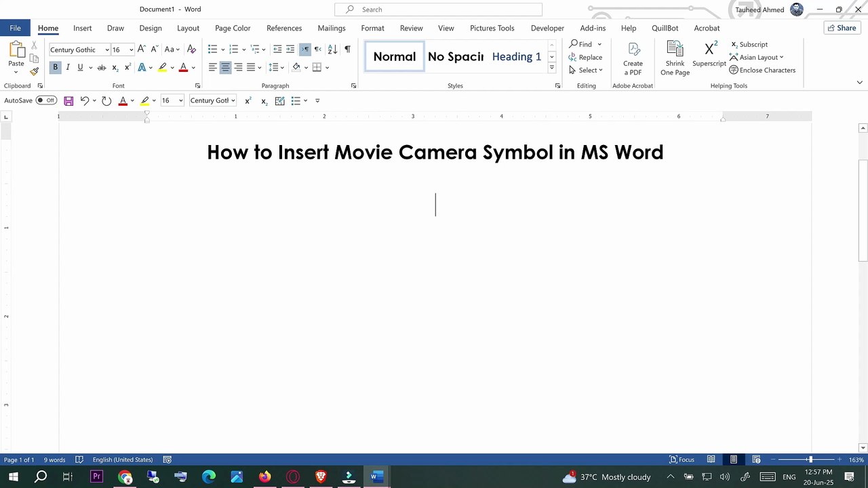The image size is (868, 488).
Task: Apply the No Spacing style
Action: coord(456,57)
